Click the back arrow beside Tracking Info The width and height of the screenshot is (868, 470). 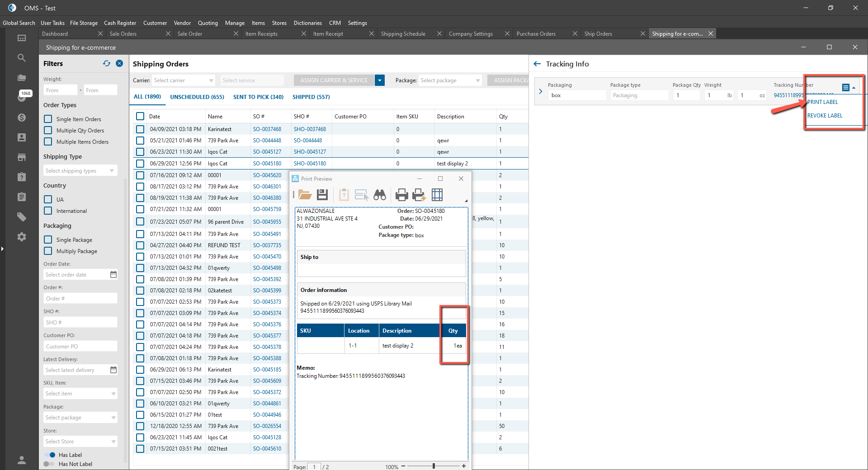(537, 64)
